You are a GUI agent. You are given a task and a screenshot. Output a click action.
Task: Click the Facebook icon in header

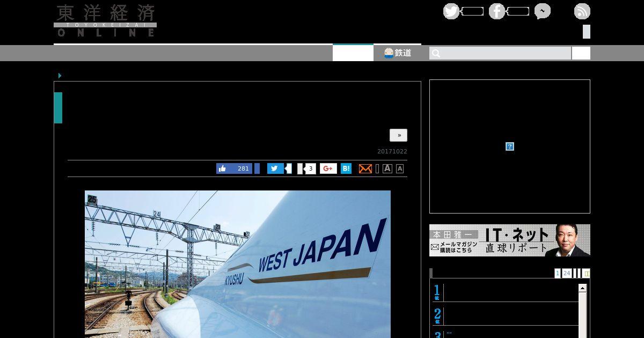click(x=497, y=11)
